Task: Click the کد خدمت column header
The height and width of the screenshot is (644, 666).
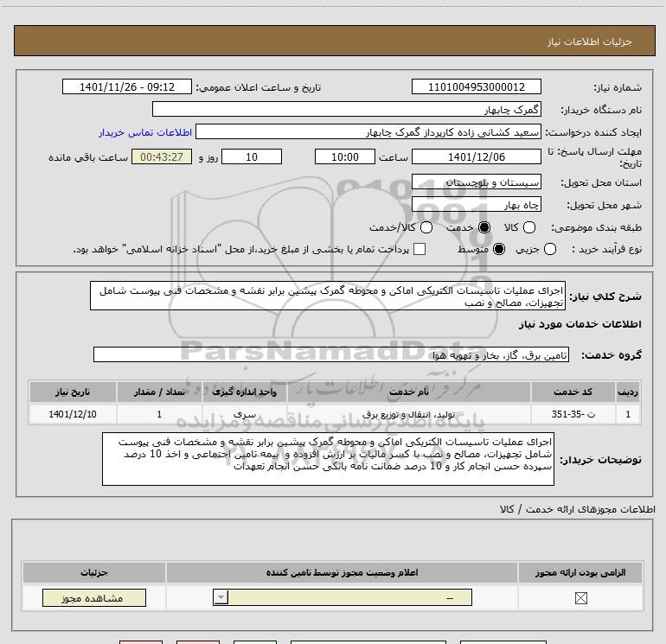Action: tap(573, 392)
